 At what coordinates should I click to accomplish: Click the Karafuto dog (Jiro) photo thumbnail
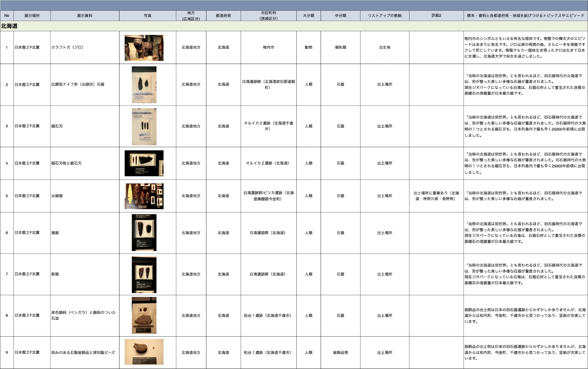tap(144, 48)
